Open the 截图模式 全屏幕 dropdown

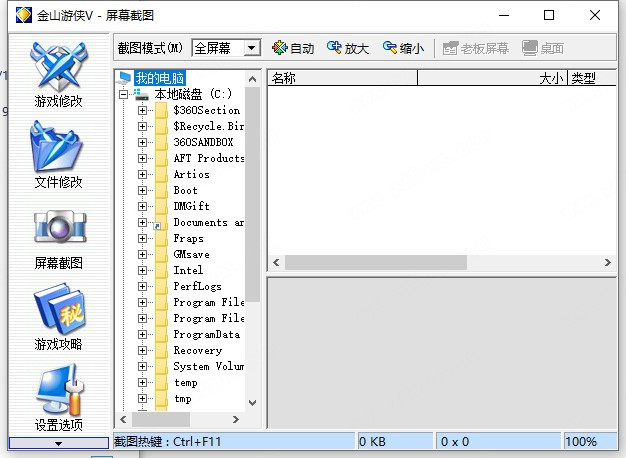coord(252,48)
